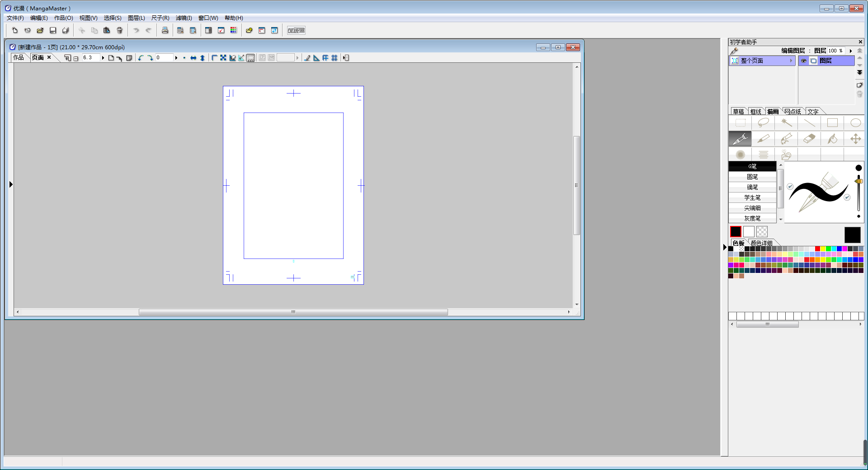Image resolution: width=868 pixels, height=470 pixels.
Task: Click the pen size slider gold handle
Action: (859, 181)
